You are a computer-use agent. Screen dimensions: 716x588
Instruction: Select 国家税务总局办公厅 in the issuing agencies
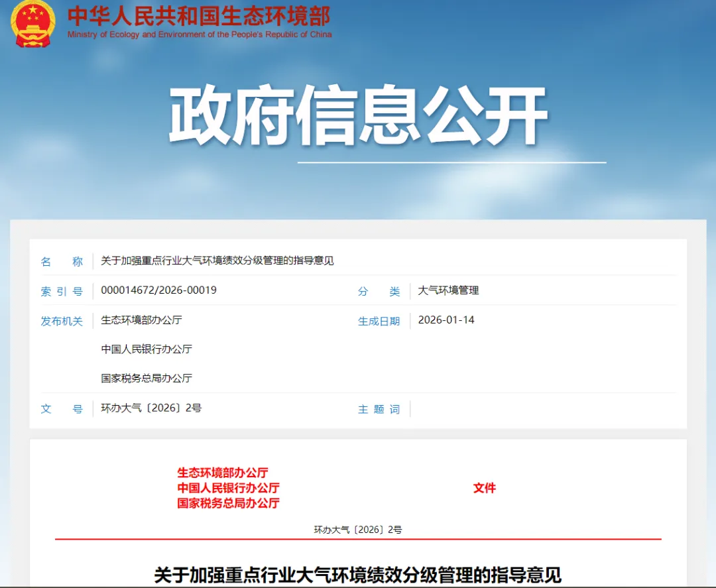pos(147,379)
